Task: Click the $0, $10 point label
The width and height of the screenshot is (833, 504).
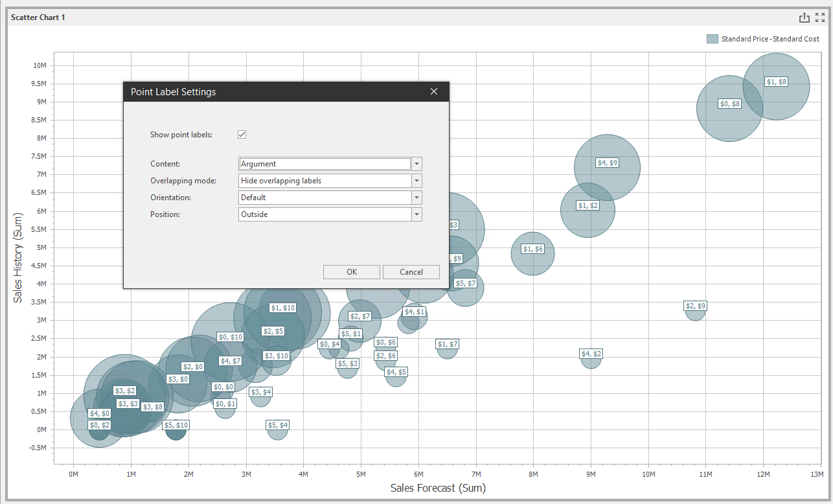Action: pos(231,337)
